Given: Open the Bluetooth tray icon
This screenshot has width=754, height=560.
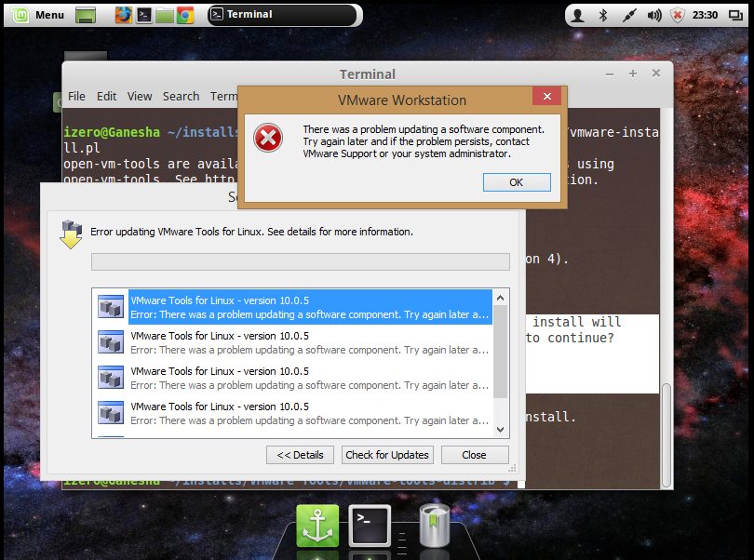Looking at the screenshot, I should (x=603, y=16).
